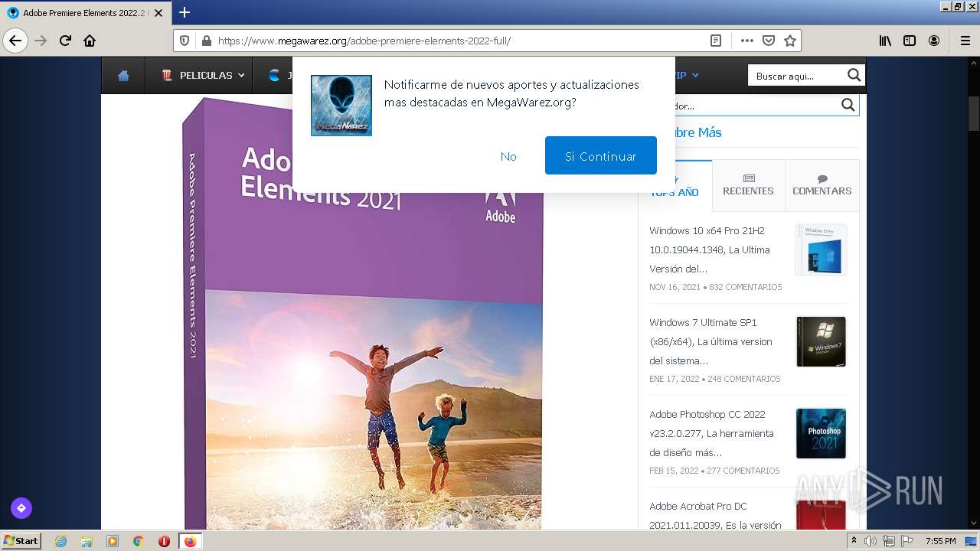This screenshot has width=980, height=551.
Task: Switch to the COMENTARS tab
Action: tap(822, 184)
